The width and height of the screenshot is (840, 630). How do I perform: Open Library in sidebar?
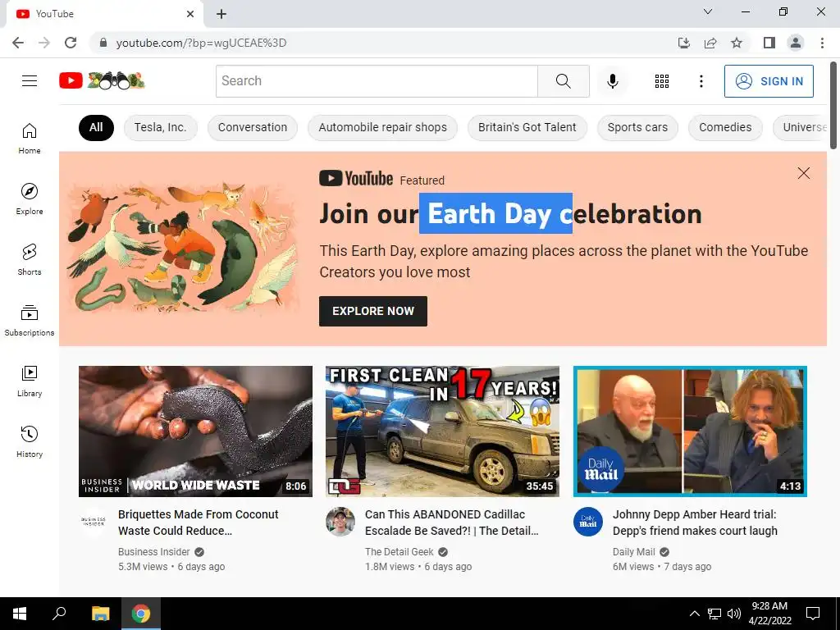tap(30, 381)
